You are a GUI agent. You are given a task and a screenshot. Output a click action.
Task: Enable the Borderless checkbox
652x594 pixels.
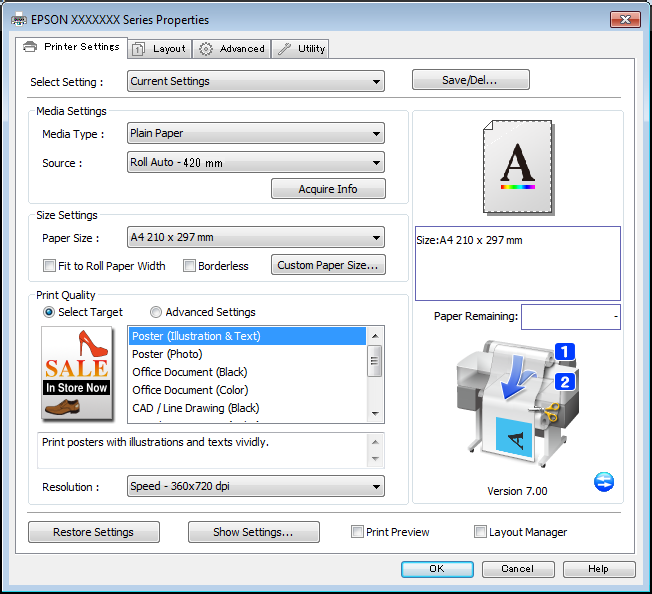(189, 266)
